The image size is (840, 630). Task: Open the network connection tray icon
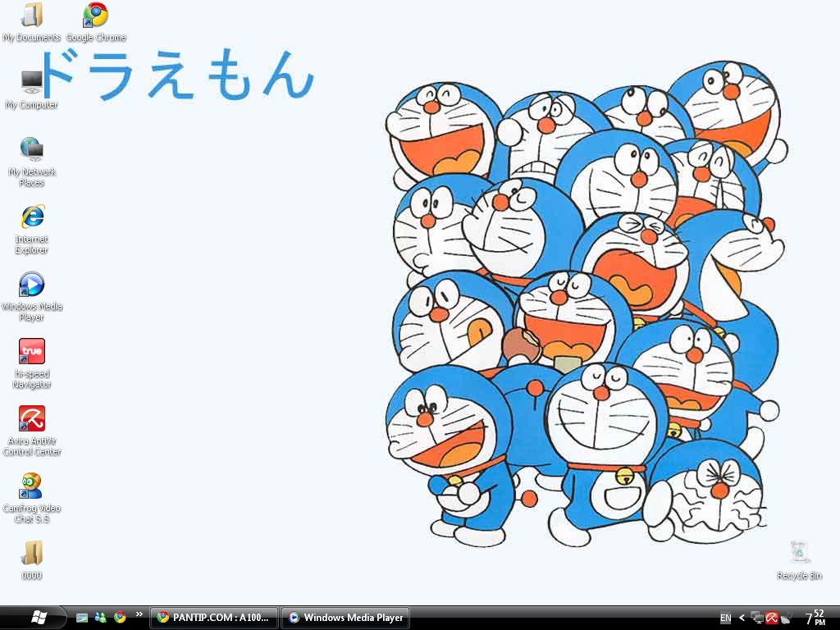pos(757,618)
